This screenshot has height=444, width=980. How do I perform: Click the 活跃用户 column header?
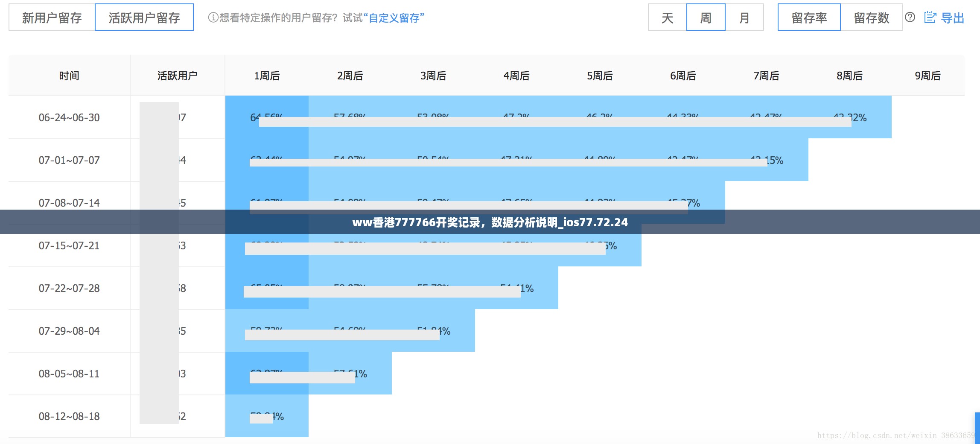pyautogui.click(x=177, y=76)
